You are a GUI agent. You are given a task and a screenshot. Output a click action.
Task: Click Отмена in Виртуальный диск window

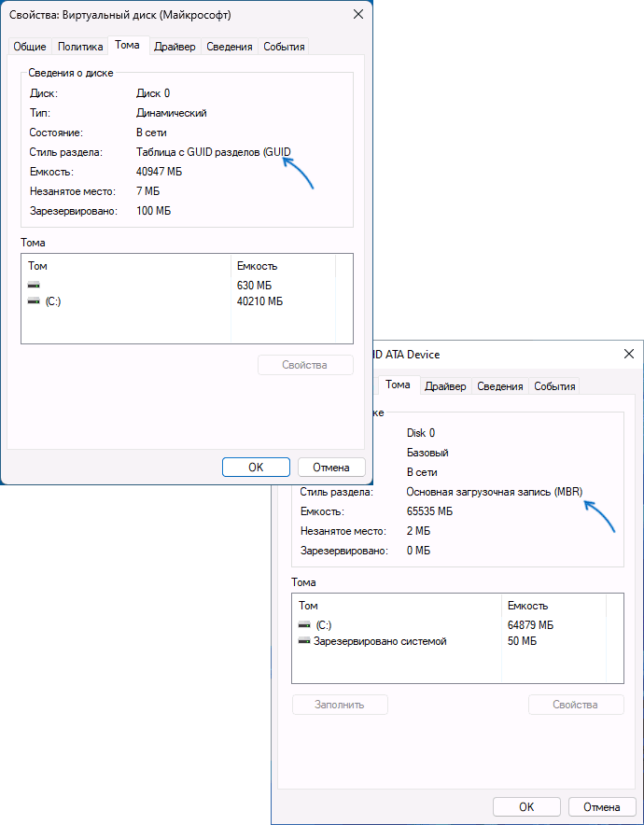point(331,468)
